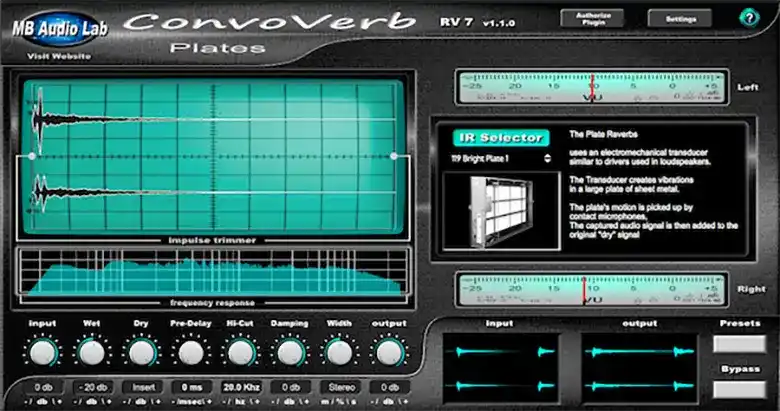This screenshot has height=411, width=780.
Task: Click the Width knob
Action: click(339, 353)
